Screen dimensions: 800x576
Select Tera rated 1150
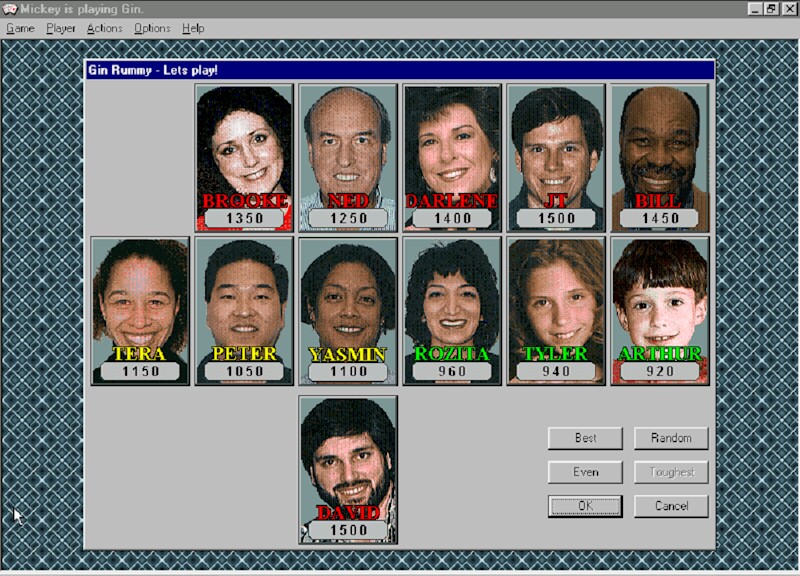point(140,311)
